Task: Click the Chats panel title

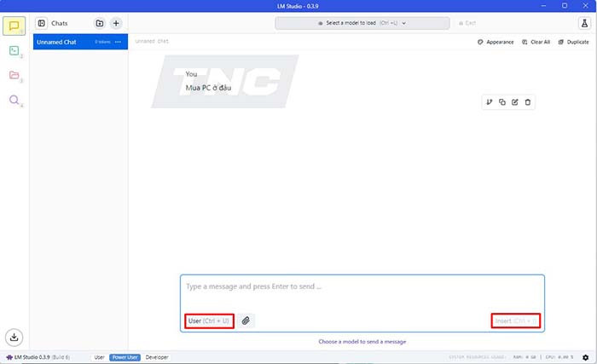Action: point(60,23)
